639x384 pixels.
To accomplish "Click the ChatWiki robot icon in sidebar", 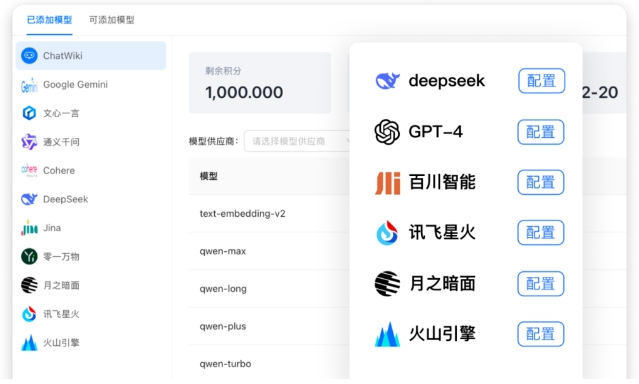I will (29, 55).
